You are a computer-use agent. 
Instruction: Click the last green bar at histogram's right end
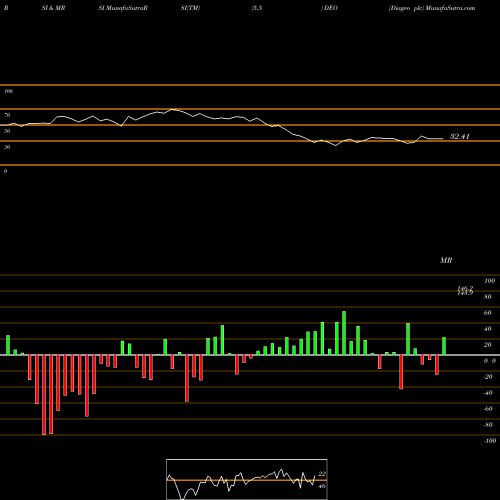(x=444, y=346)
